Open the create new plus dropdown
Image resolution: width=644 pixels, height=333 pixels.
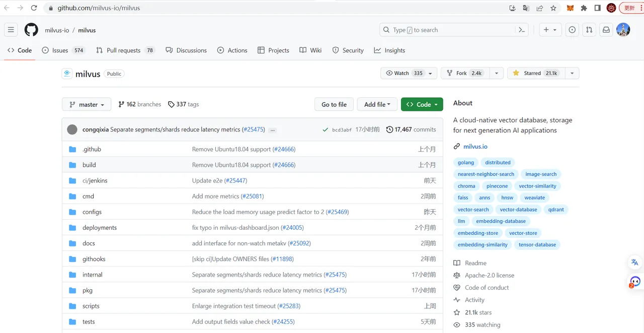pos(550,30)
